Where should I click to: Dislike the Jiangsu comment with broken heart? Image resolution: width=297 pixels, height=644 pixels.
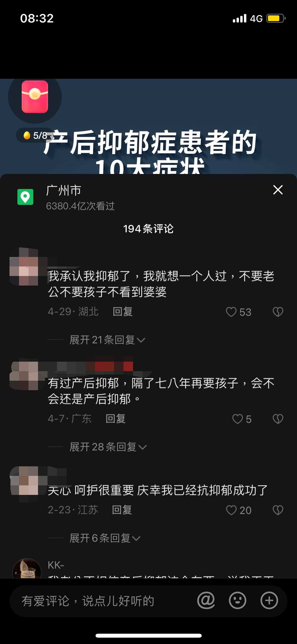coord(278,510)
